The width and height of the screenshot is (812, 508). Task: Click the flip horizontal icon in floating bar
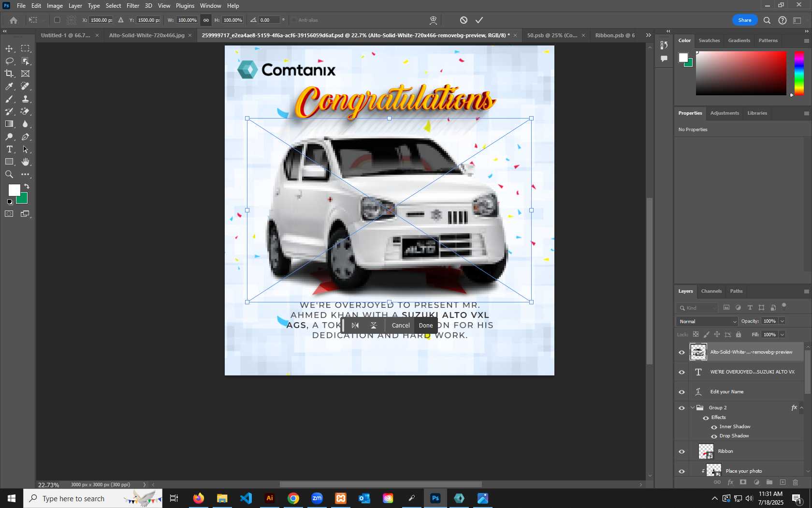tap(355, 326)
